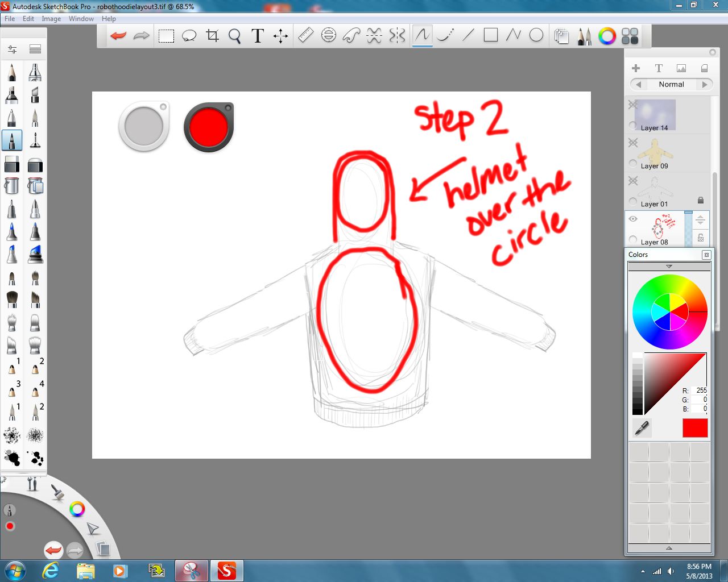The width and height of the screenshot is (728, 582).
Task: Click Undo arrow in the toolbar
Action: (x=117, y=35)
